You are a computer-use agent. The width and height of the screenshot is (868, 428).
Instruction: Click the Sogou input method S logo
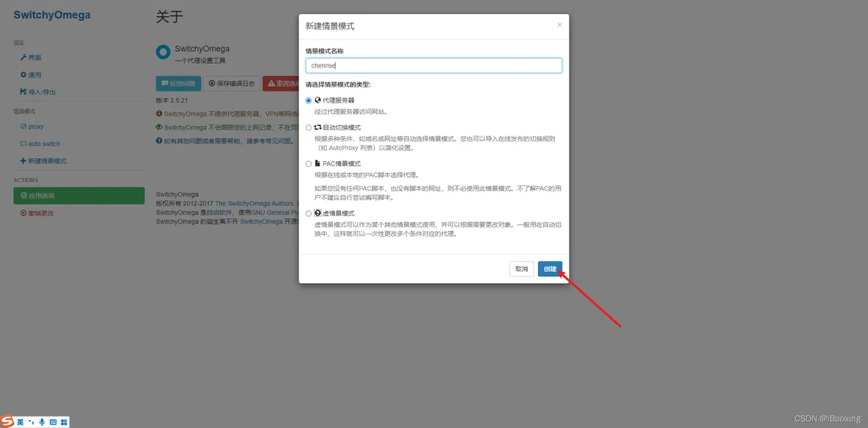[x=7, y=421]
